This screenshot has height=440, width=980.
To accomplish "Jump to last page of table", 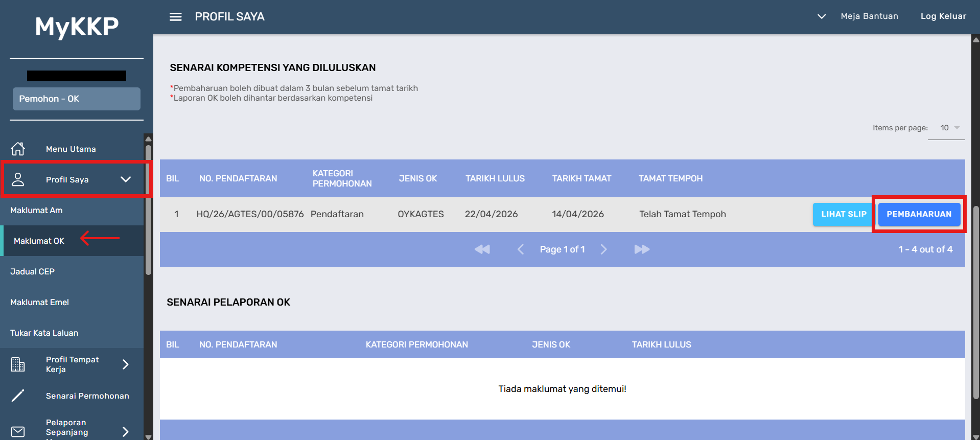I will 642,249.
